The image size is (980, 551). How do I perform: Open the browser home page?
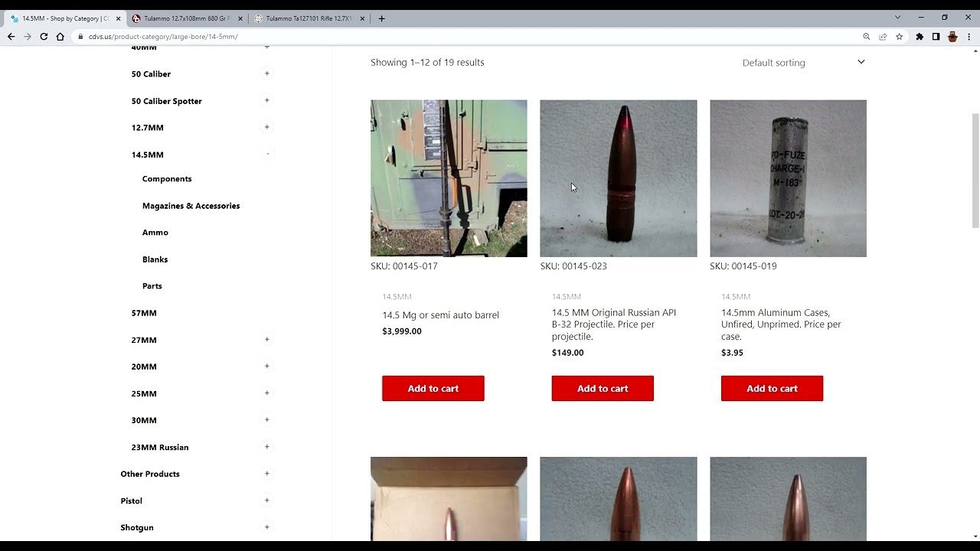point(60,37)
